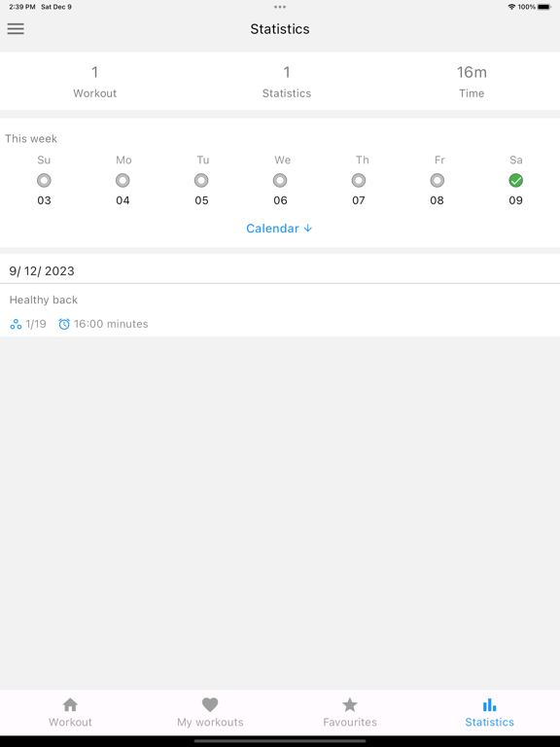Expand the Calendar dropdown link
The height and width of the screenshot is (747, 560).
tap(280, 229)
